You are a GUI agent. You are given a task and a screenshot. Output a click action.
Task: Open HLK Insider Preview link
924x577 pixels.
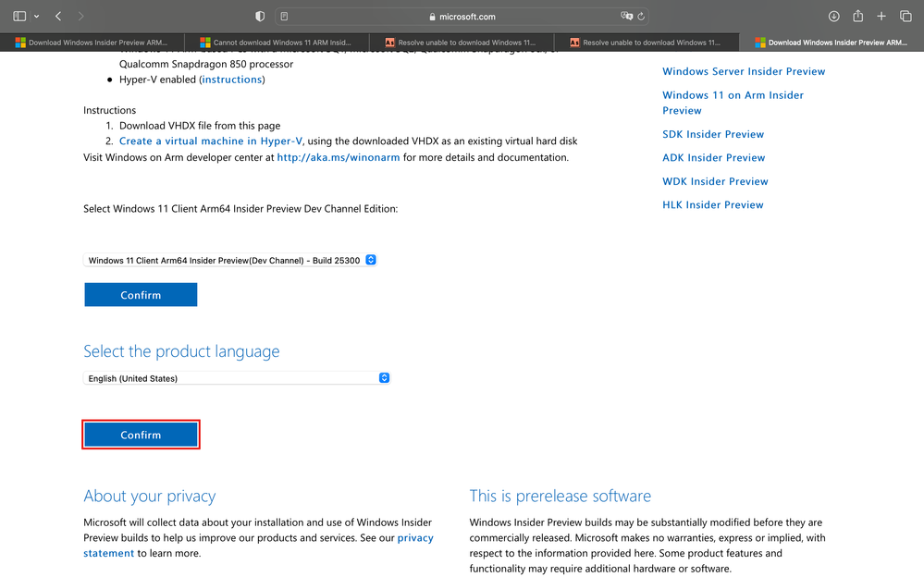713,204
